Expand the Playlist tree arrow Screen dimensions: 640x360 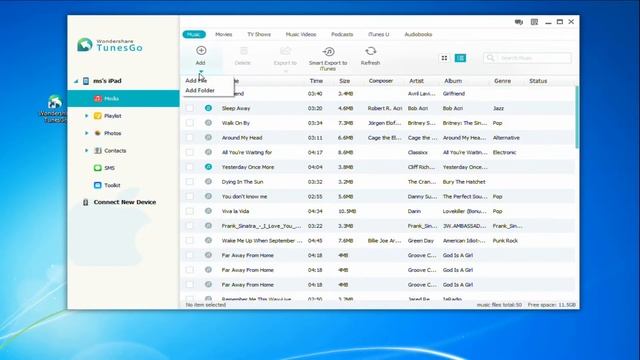86,116
